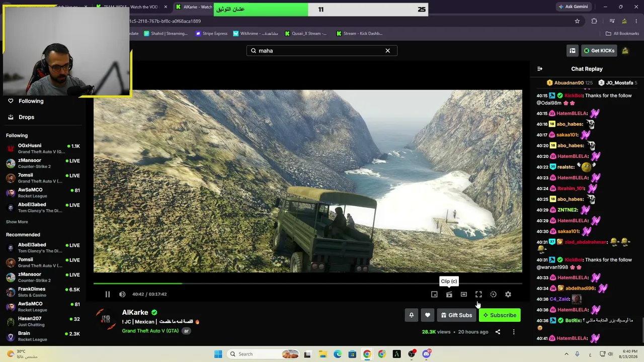Clear the 'maha' search text
644x362 pixels.
point(387,51)
